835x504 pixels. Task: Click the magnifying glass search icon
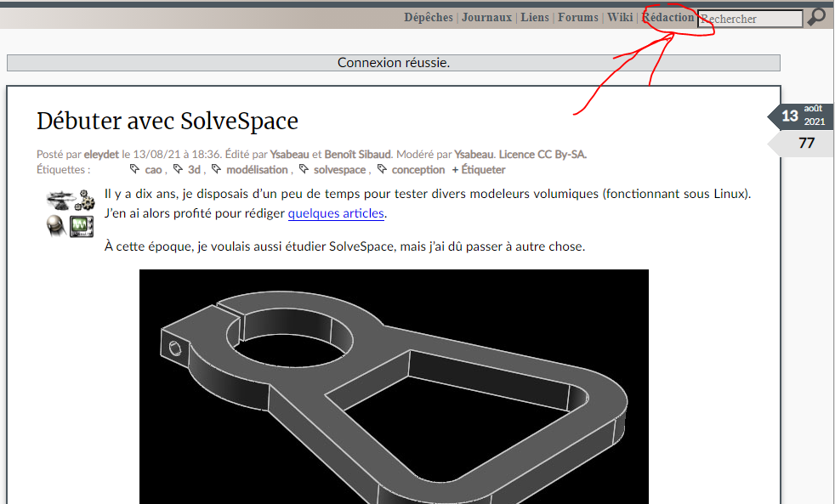pos(816,17)
